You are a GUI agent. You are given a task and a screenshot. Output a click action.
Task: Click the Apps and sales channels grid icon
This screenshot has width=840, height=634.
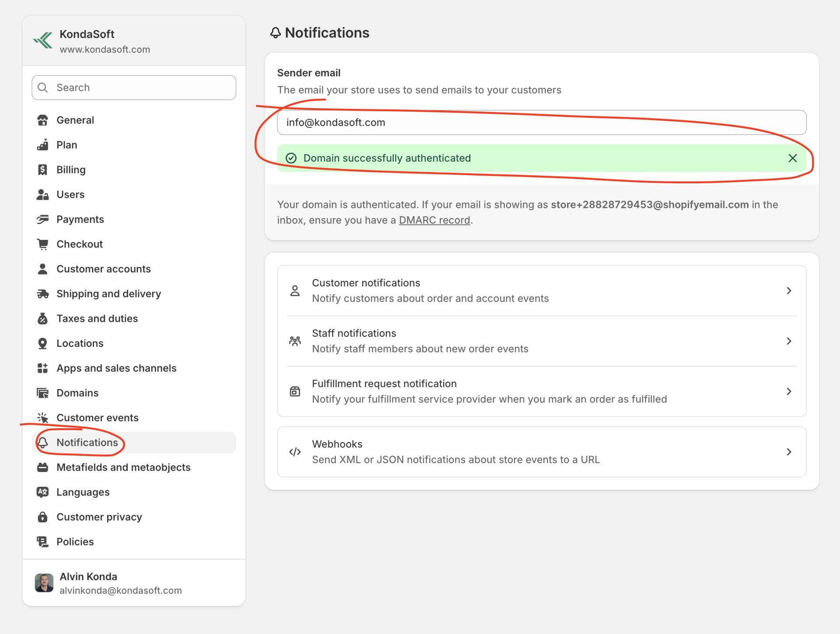click(42, 368)
